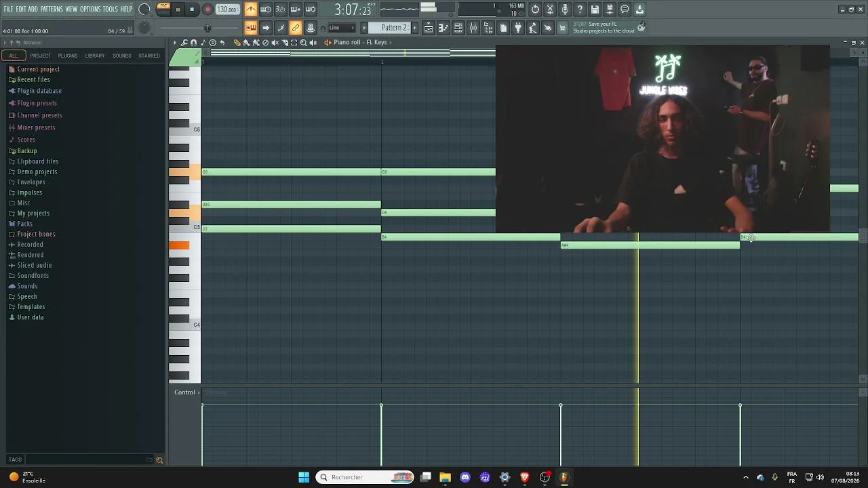Expand the Plugin database folder

tap(39, 91)
